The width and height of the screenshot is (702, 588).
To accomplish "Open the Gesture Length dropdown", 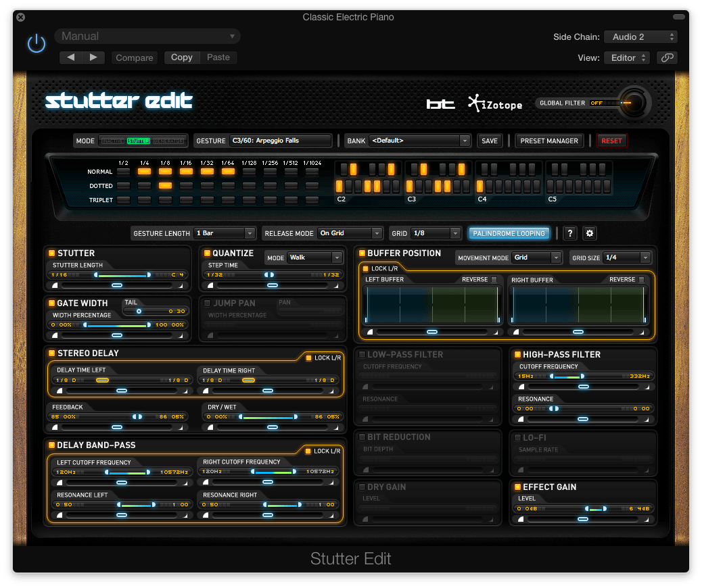I will (x=225, y=233).
